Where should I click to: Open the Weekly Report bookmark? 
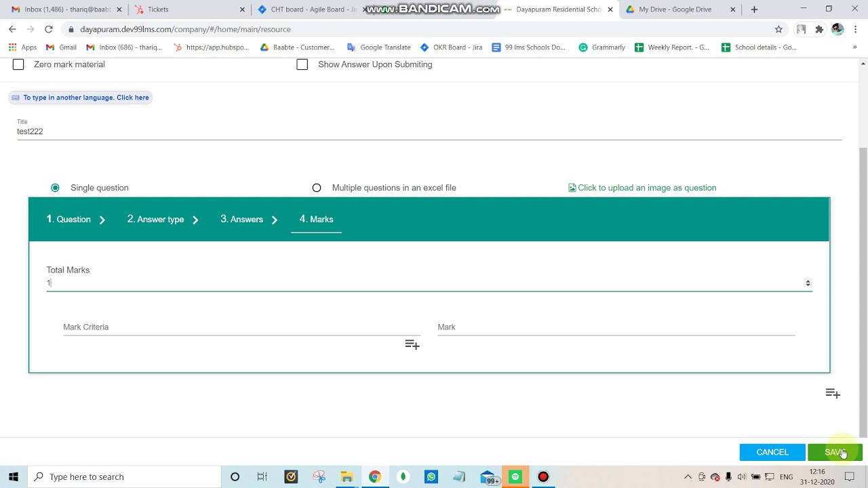pyautogui.click(x=671, y=47)
